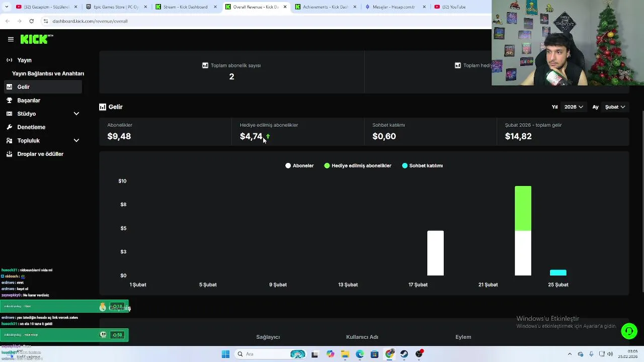
Task: Switch to Stream - Kick Dashboard tab
Action: [x=186, y=7]
